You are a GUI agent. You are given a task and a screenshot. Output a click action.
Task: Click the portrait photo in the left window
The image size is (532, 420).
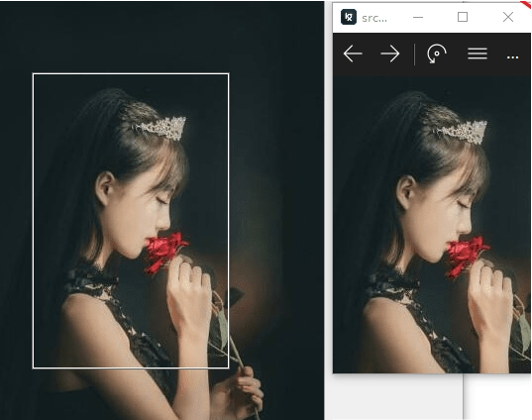(161, 210)
